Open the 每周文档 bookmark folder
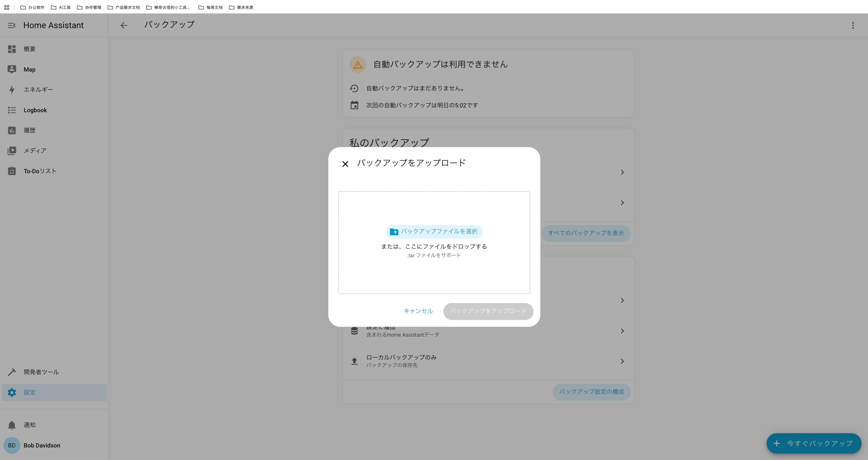 coord(211,7)
